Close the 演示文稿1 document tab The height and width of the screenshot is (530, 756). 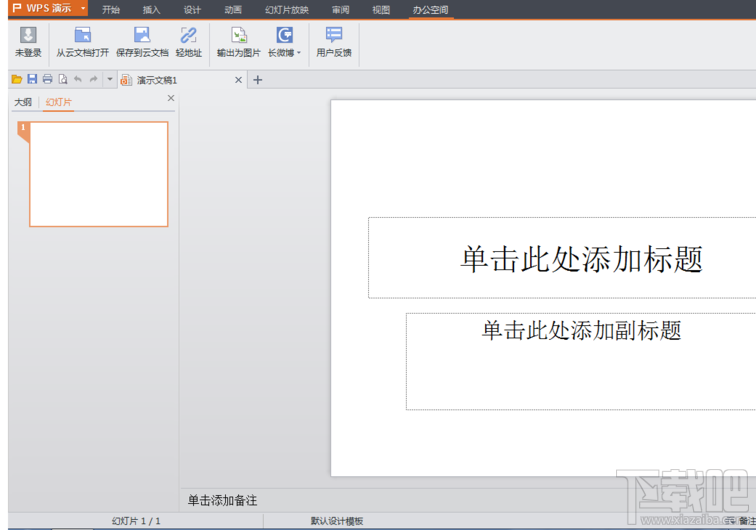[x=238, y=80]
